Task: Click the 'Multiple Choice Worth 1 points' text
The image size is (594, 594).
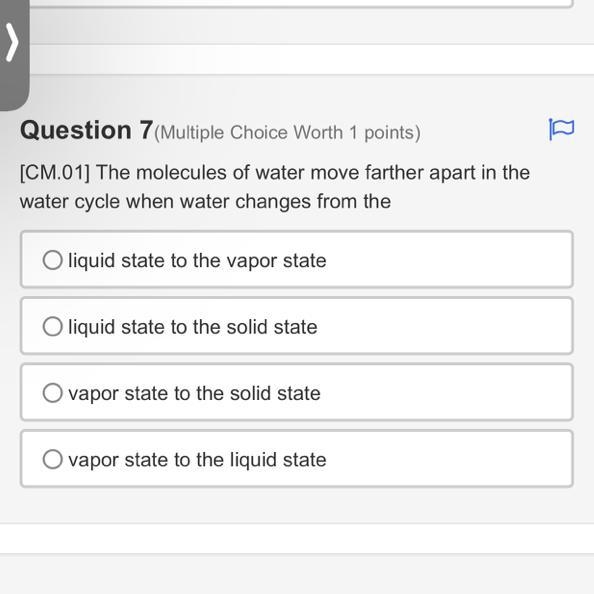Action: [x=288, y=133]
